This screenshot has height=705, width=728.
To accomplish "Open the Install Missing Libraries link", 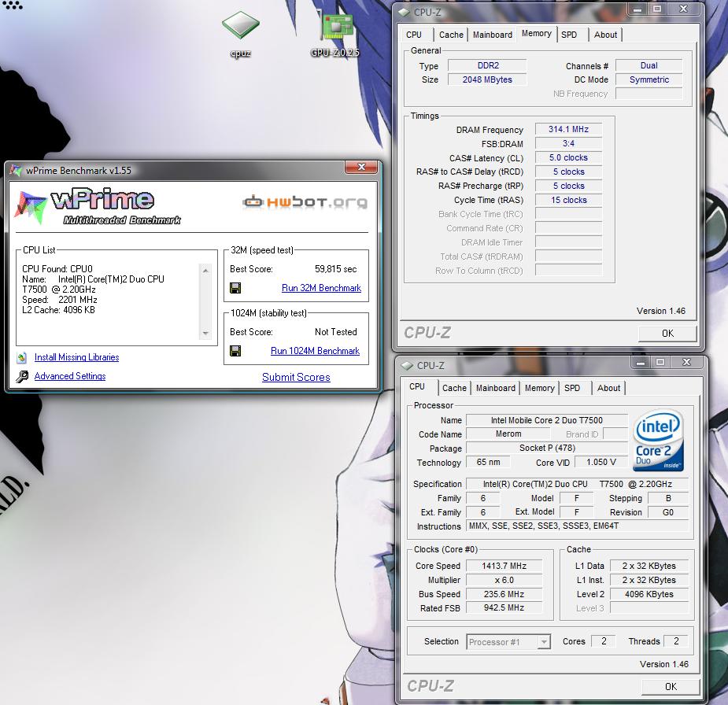I will pos(76,357).
